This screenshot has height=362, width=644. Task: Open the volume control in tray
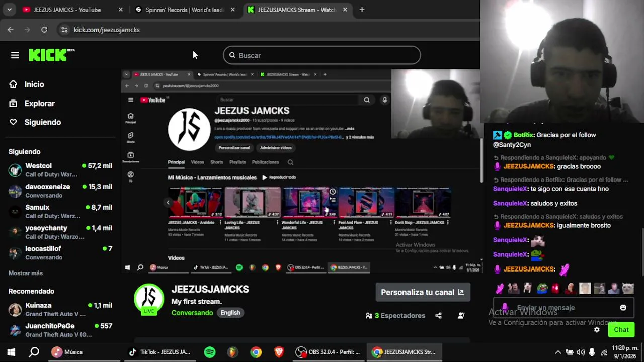581,352
